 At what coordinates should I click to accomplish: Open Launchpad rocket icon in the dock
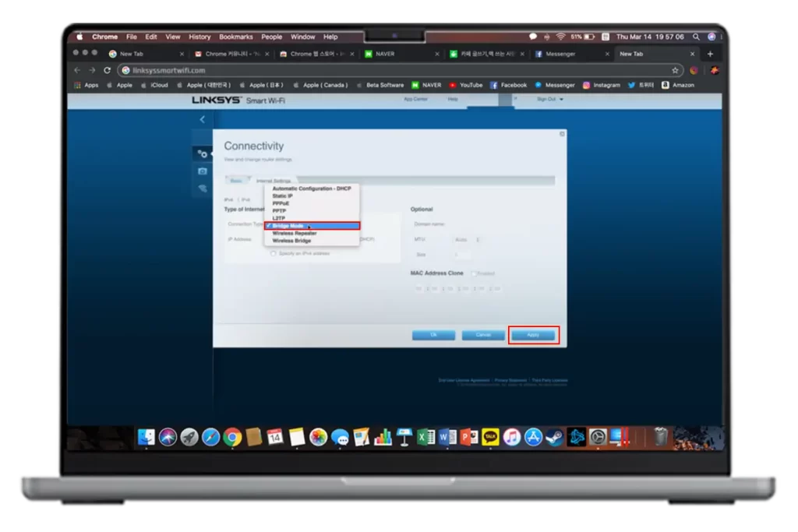[189, 438]
